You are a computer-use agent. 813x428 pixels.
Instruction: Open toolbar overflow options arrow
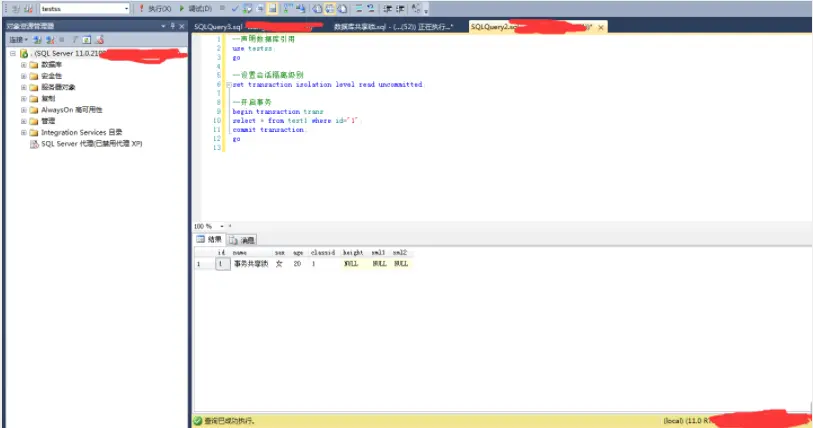pos(426,11)
